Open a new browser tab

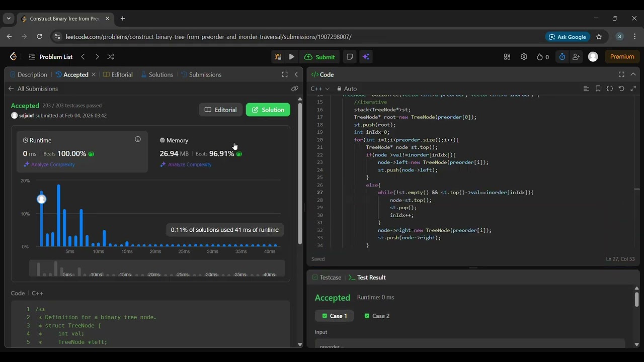coord(122,19)
